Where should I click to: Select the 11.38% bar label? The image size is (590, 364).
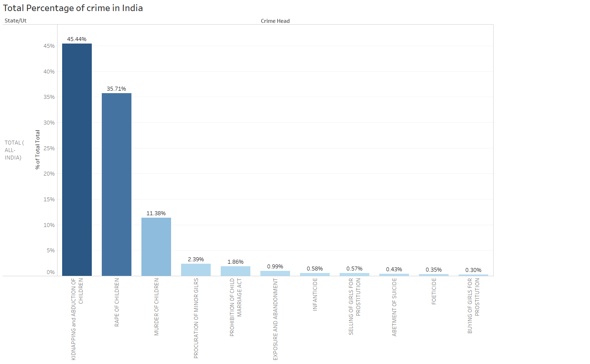tap(156, 213)
